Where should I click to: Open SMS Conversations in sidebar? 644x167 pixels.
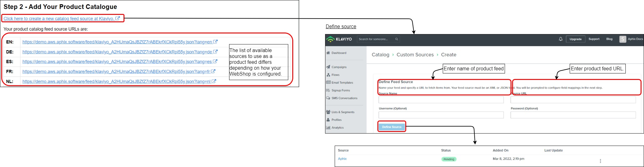point(344,98)
